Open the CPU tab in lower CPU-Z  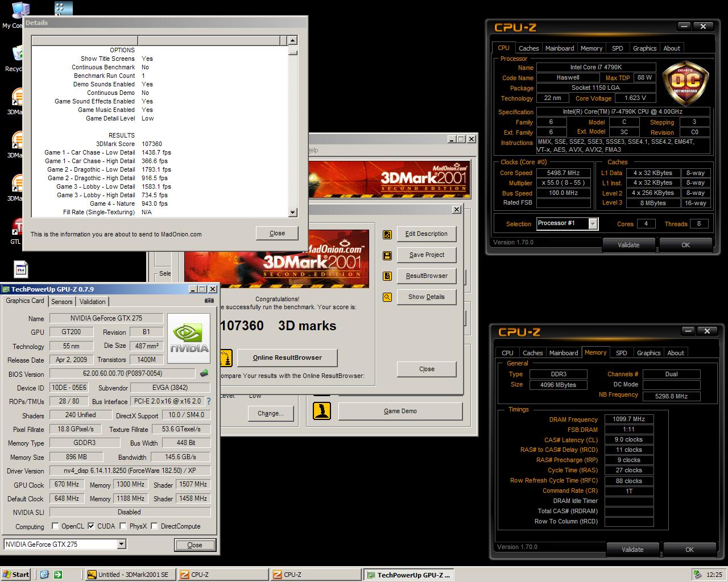click(507, 353)
